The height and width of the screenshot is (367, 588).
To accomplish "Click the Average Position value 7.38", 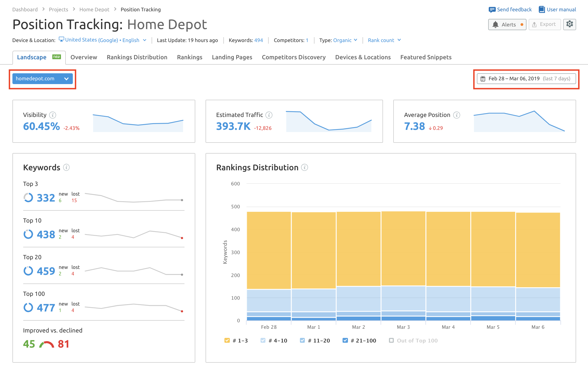I will [x=414, y=126].
